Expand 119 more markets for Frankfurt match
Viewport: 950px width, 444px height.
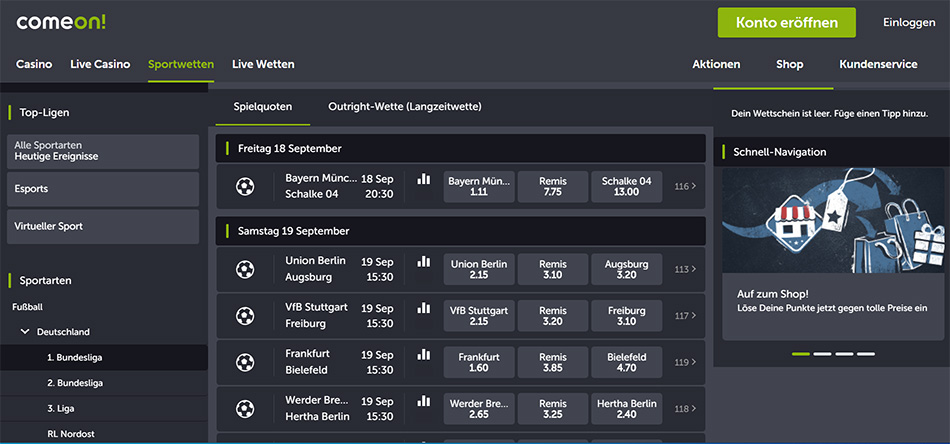(685, 362)
